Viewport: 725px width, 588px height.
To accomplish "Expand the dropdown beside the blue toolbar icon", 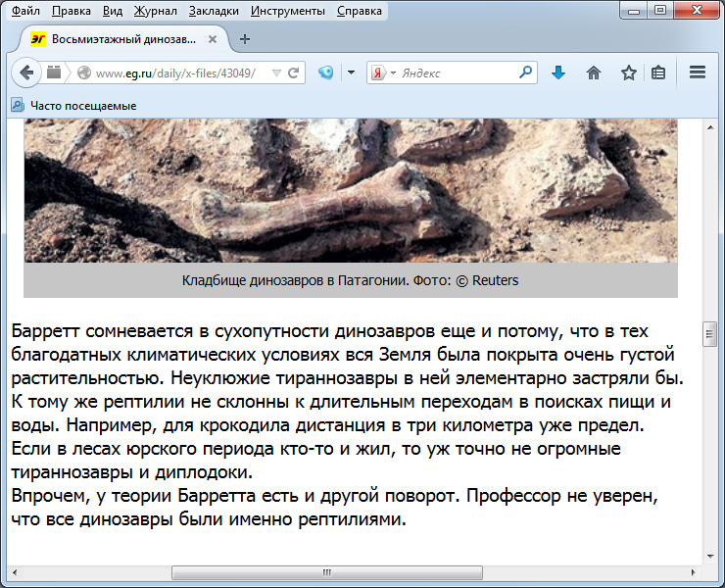I will pyautogui.click(x=350, y=73).
